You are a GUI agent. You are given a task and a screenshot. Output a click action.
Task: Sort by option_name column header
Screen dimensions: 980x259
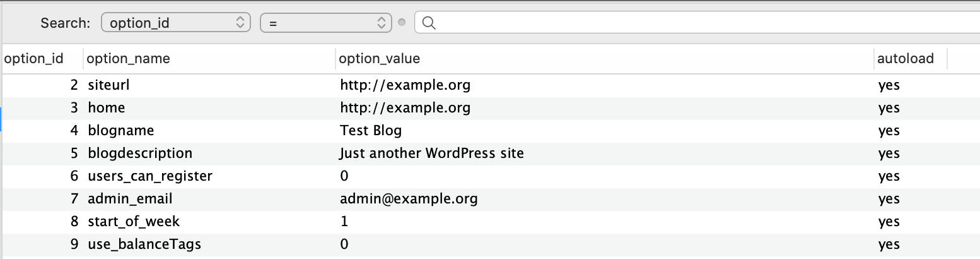coord(129,59)
